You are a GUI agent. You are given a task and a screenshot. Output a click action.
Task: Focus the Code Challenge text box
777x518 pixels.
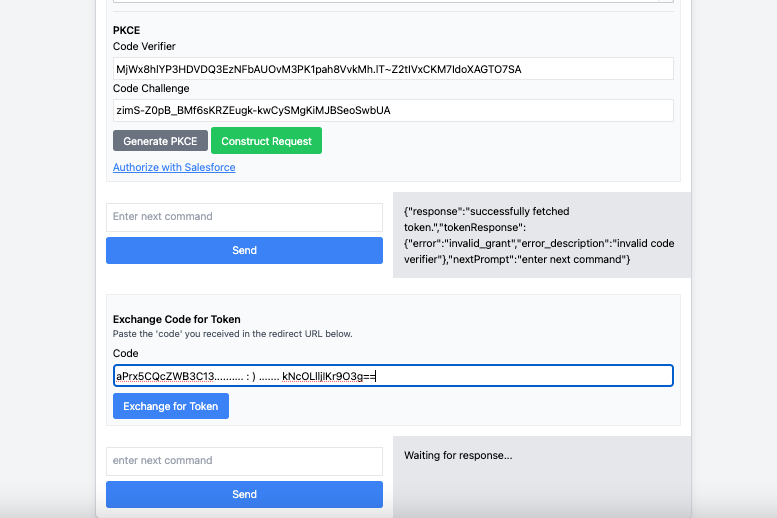(x=393, y=110)
